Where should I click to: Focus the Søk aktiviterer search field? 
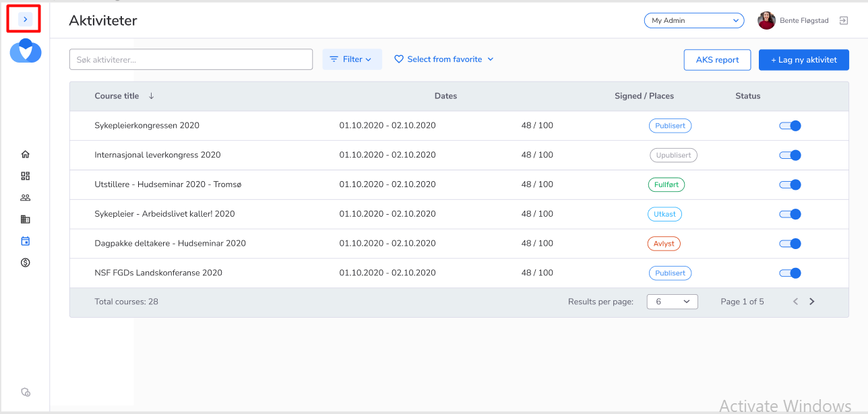[x=191, y=59]
